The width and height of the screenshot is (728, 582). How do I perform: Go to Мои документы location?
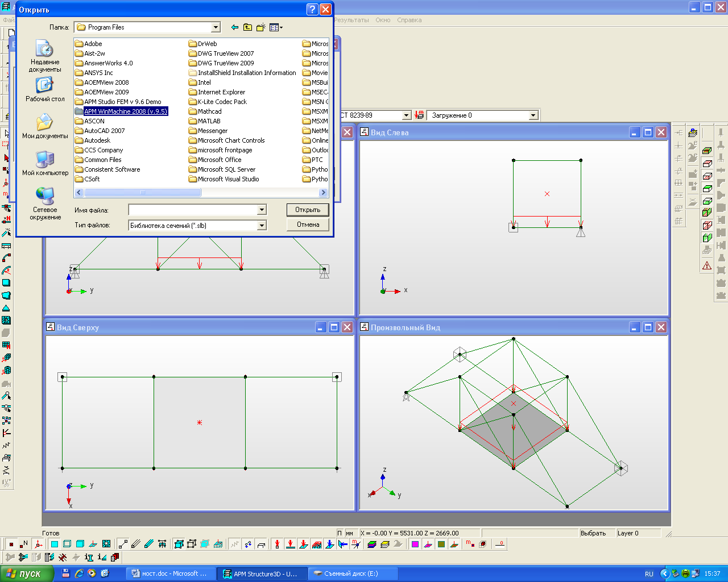pos(45,126)
